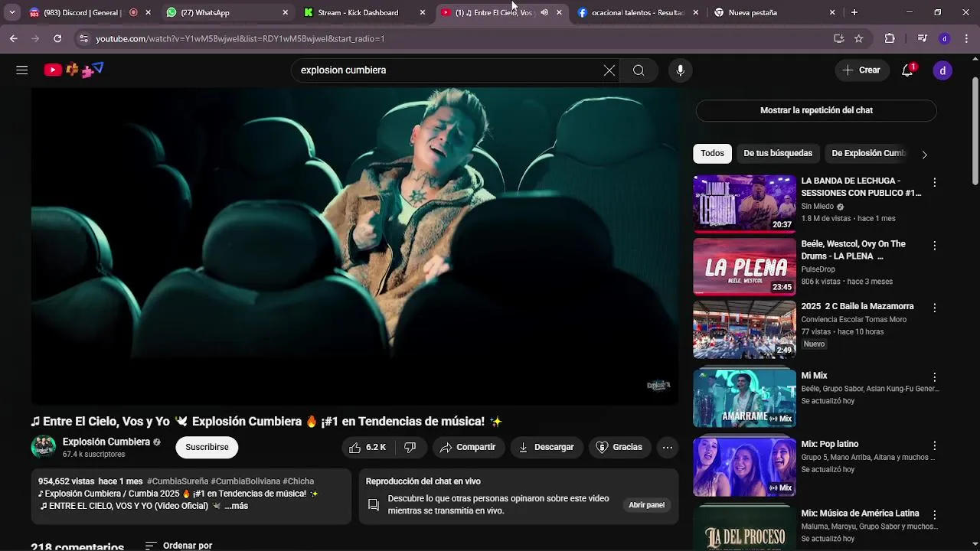The image size is (980, 551).
Task: Open a new browser tab with plus
Action: click(x=854, y=12)
